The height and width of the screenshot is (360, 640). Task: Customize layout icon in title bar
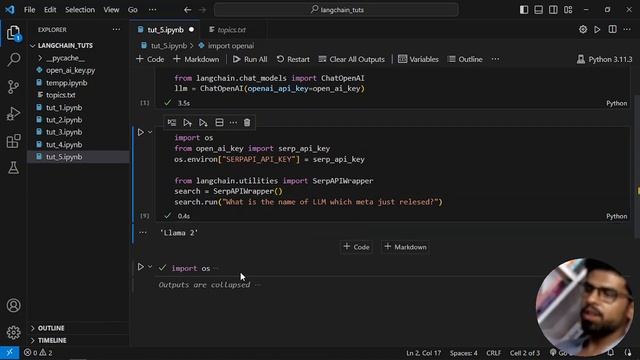tap(568, 10)
